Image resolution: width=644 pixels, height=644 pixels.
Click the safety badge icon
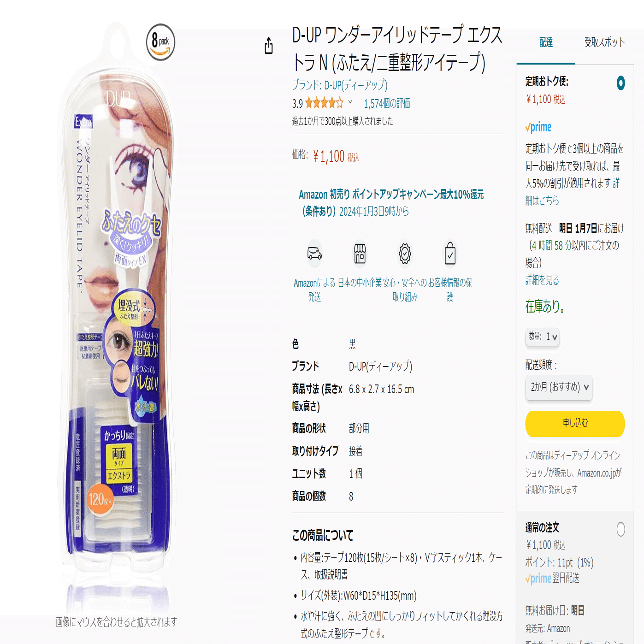coord(405,254)
